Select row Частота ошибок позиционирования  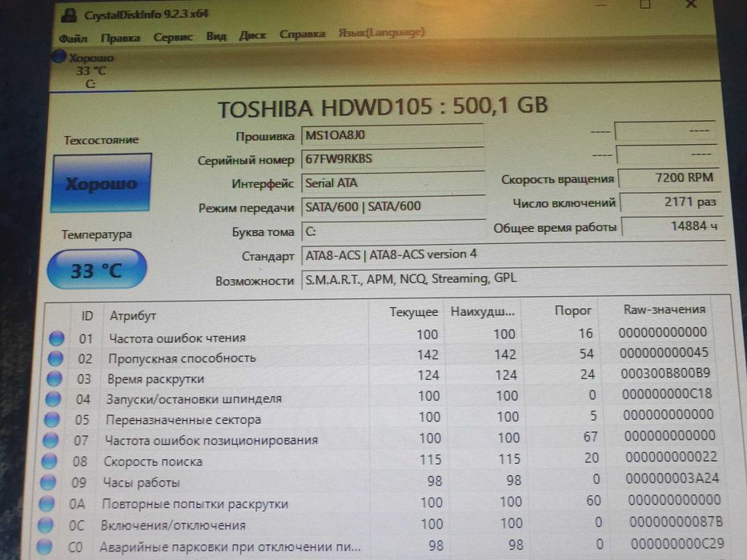point(380,438)
